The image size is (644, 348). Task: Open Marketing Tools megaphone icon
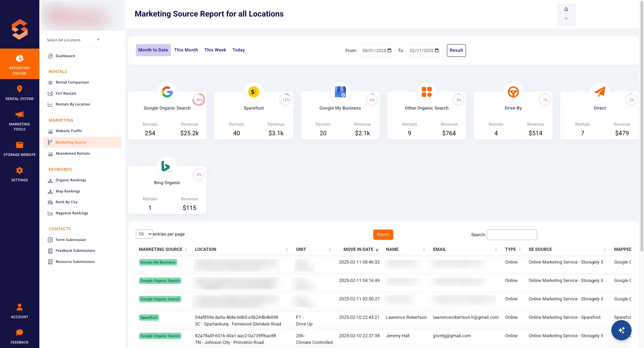19,114
